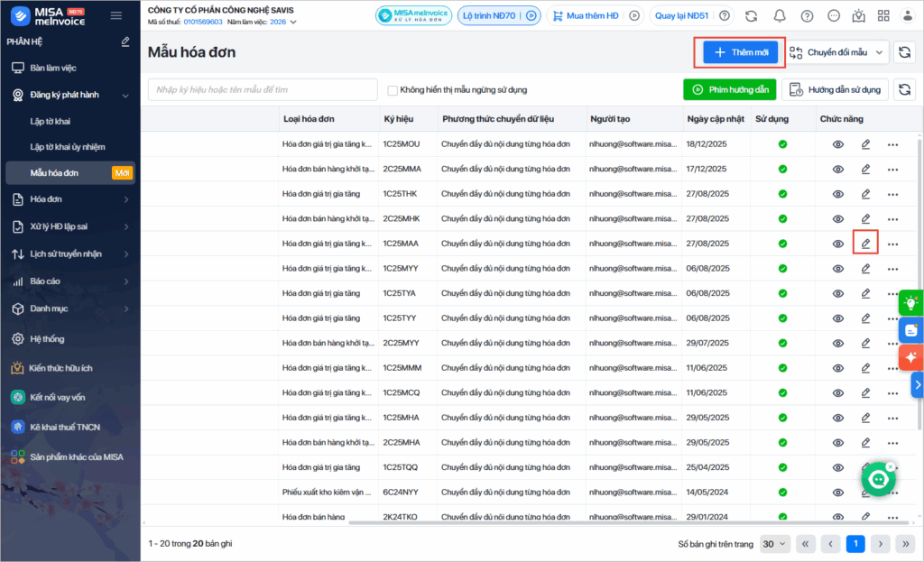Expand the blue side panel arrow tab

[918, 384]
